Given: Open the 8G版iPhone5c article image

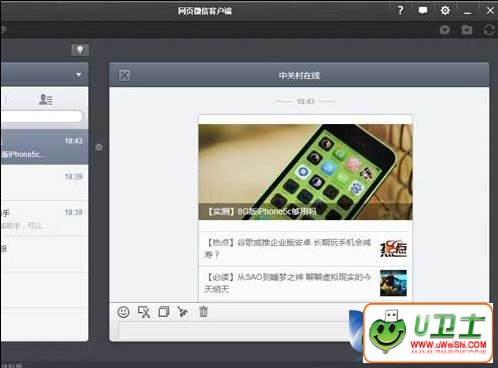Looking at the screenshot, I should [305, 172].
